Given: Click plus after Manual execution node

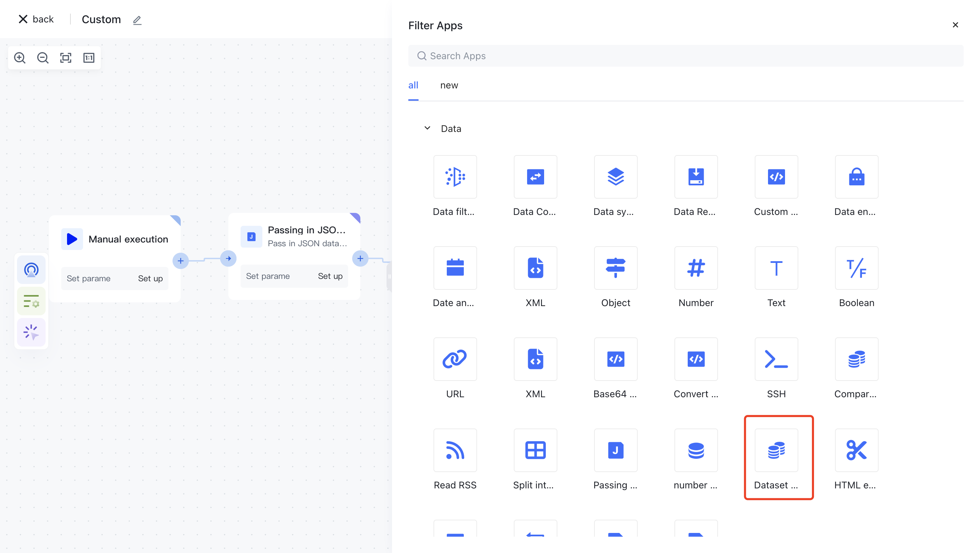Looking at the screenshot, I should 181,261.
